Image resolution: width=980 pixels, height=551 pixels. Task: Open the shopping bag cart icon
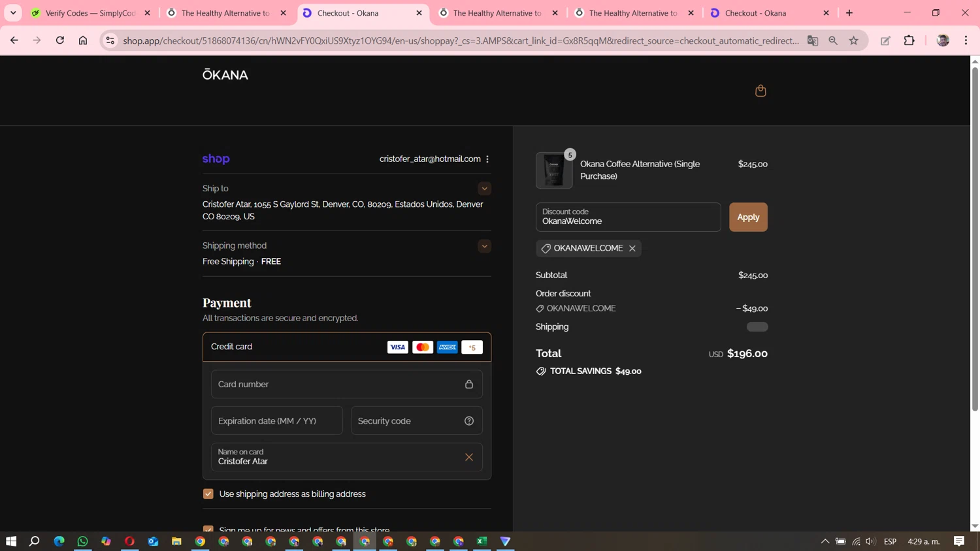coord(760,91)
